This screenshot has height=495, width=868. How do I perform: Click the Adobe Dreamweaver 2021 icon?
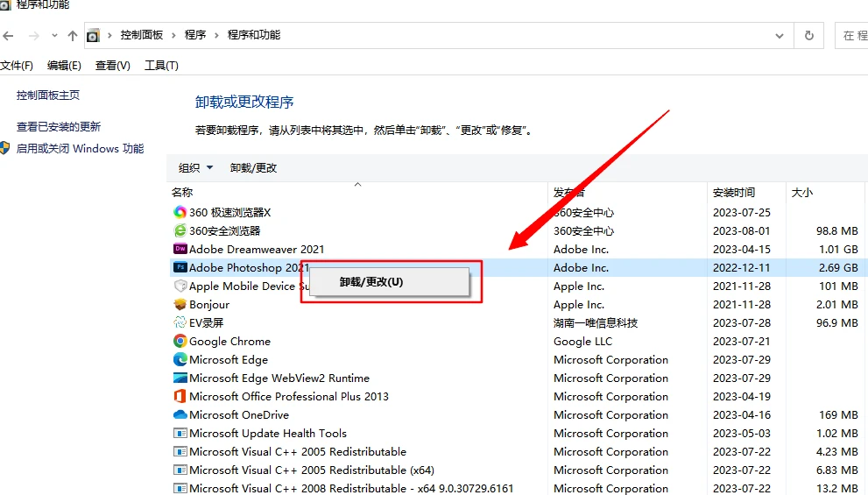coord(180,249)
